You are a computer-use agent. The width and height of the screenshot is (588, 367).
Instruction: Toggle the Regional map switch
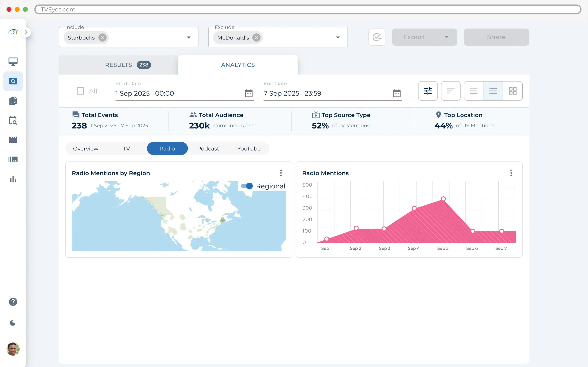pos(247,186)
